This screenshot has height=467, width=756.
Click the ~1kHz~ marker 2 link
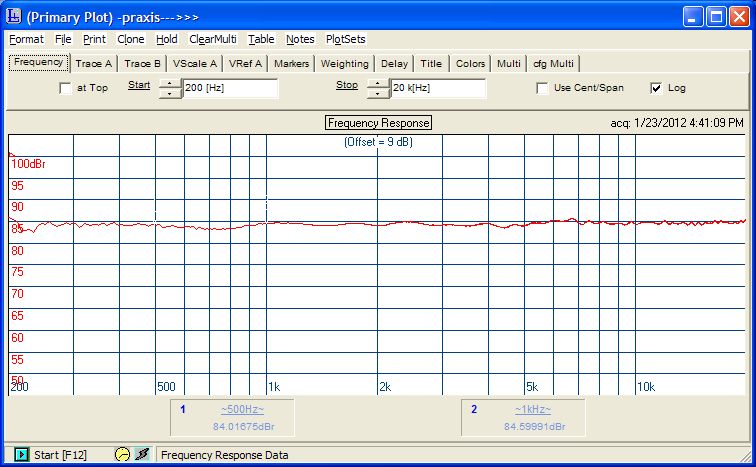coord(533,410)
